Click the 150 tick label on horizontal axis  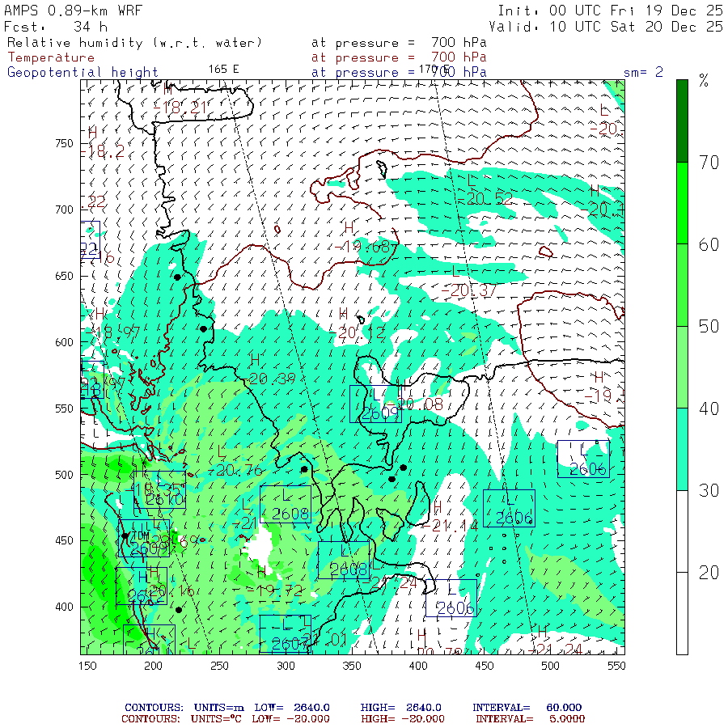(87, 666)
